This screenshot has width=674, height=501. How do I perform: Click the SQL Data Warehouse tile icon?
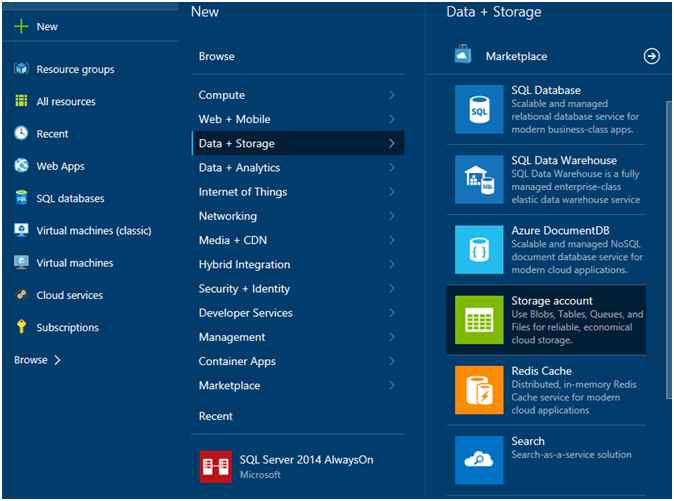(479, 180)
